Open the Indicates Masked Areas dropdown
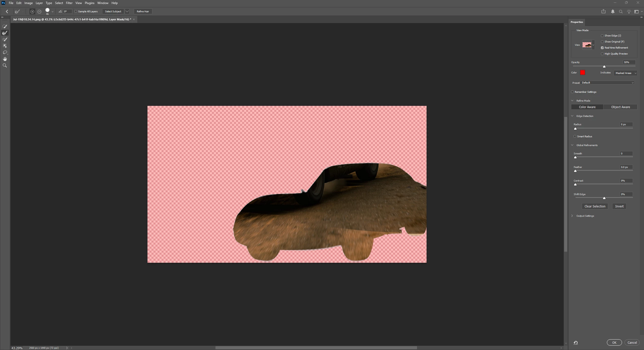Screen dimensions: 644x350 pos(625,73)
